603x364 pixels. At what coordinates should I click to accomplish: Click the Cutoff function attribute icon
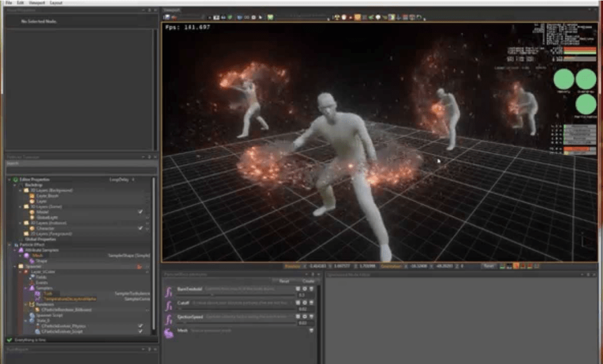tap(168, 305)
